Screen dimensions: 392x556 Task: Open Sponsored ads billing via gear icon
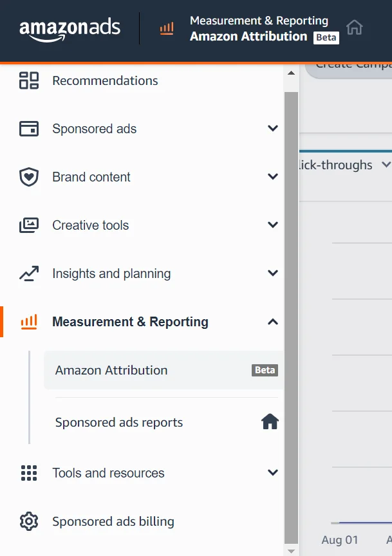[x=28, y=521]
